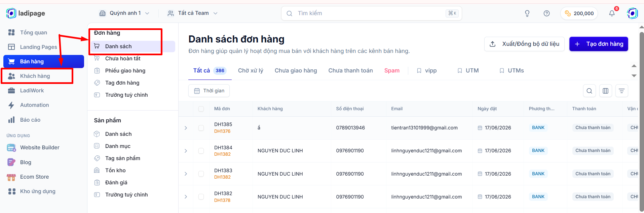Viewport: 644px width, 213px height.
Task: Click the tabs scroll down arrow
Action: (634, 76)
